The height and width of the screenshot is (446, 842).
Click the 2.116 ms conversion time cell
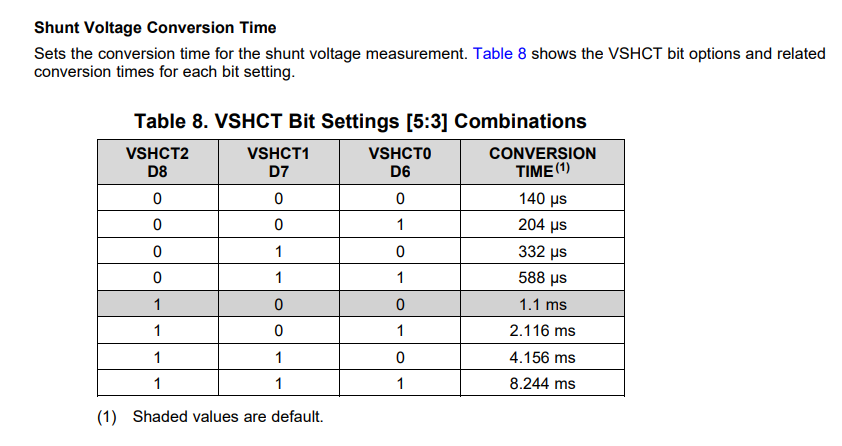(x=542, y=330)
